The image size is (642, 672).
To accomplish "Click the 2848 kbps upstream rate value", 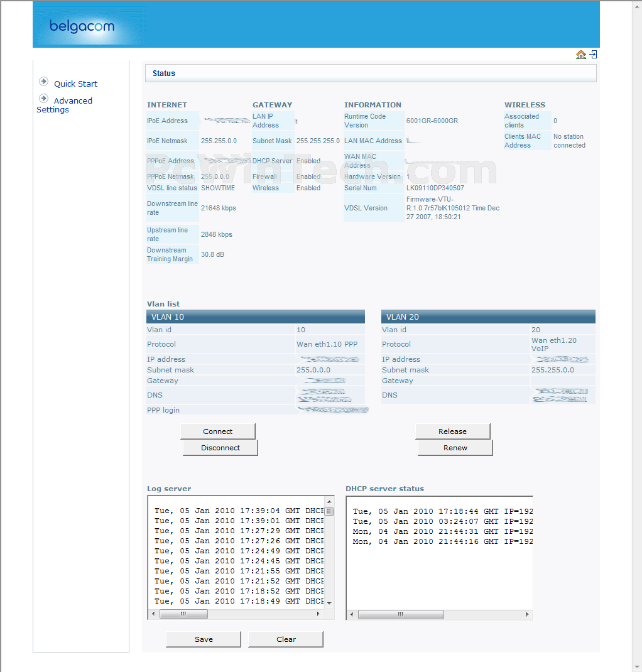I will (217, 234).
